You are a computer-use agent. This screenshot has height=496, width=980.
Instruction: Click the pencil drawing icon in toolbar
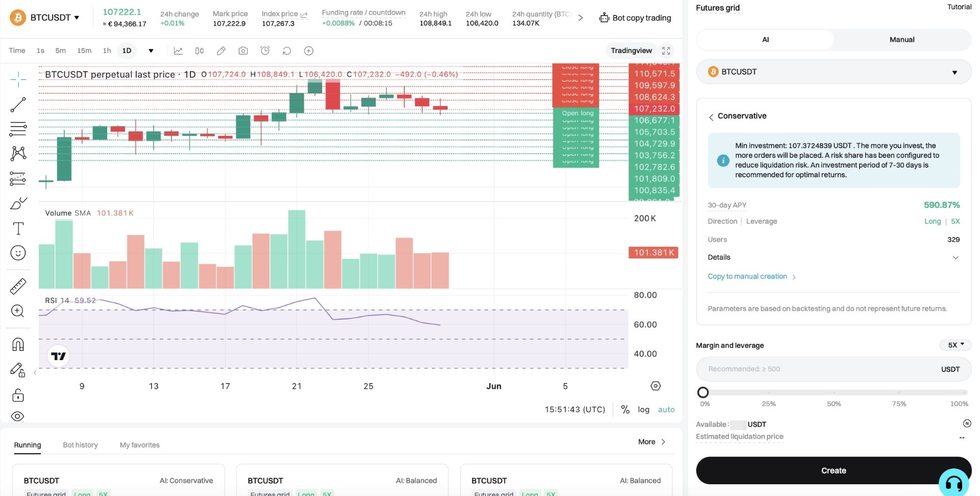coord(221,51)
